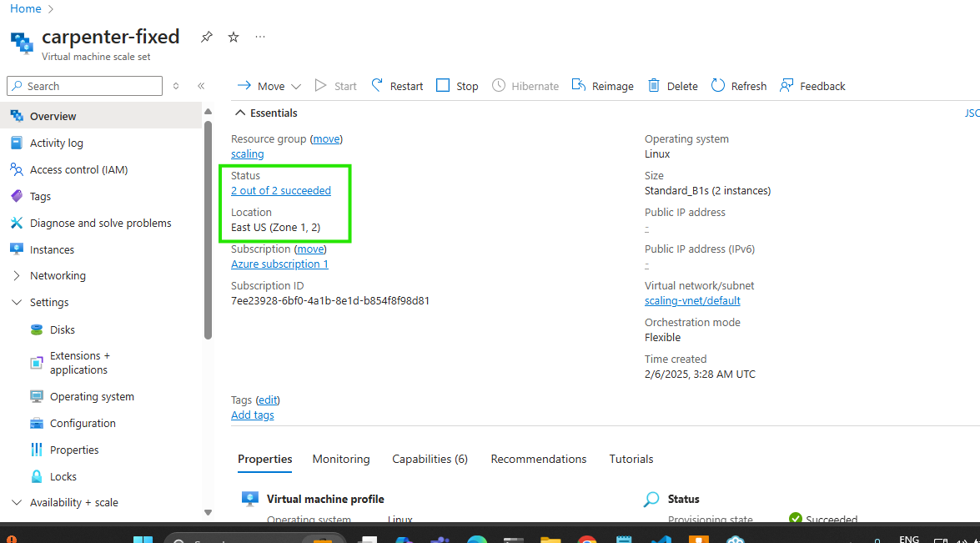Viewport: 980px width, 543px height.
Task: Open the scaling resource group link
Action: pos(247,154)
